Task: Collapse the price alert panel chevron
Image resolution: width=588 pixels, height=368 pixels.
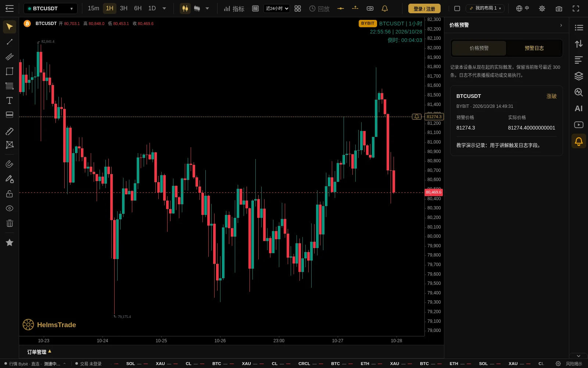Action: point(561,25)
